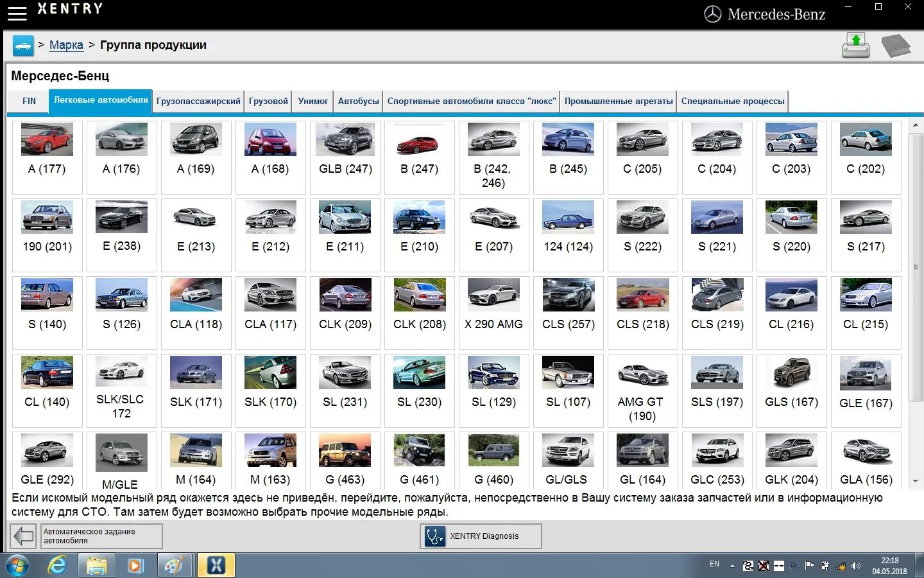
Task: Select the E (211) model
Action: pos(345,235)
